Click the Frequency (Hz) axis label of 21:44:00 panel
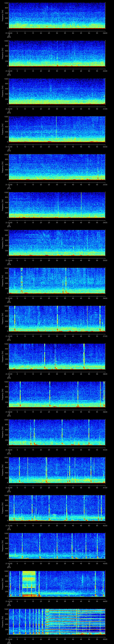Viewport: 114px width, 644px height. [3, 622]
